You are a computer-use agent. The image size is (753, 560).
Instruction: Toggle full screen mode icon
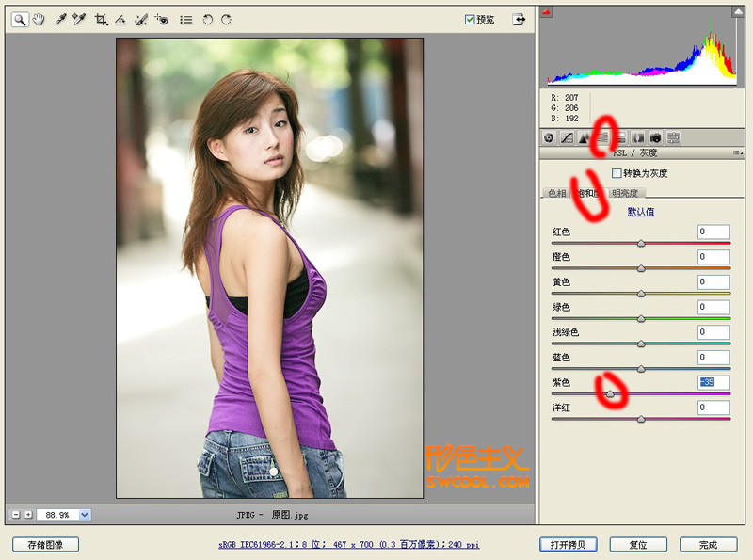(x=519, y=20)
